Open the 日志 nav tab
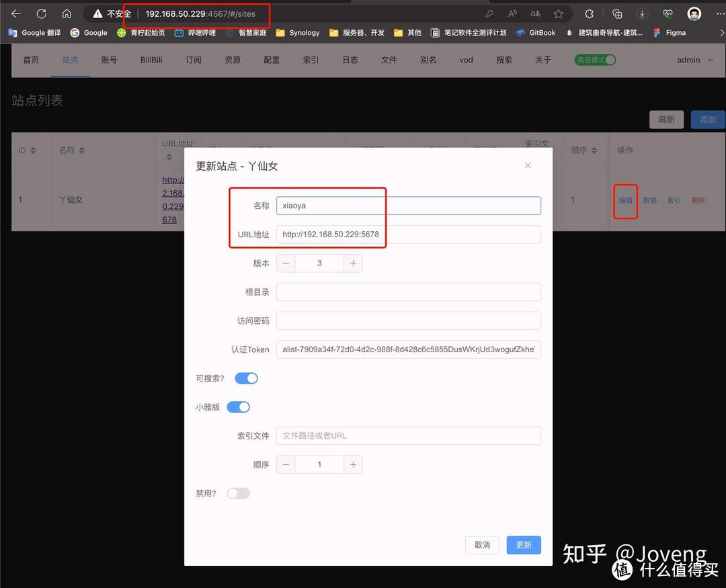 (350, 60)
